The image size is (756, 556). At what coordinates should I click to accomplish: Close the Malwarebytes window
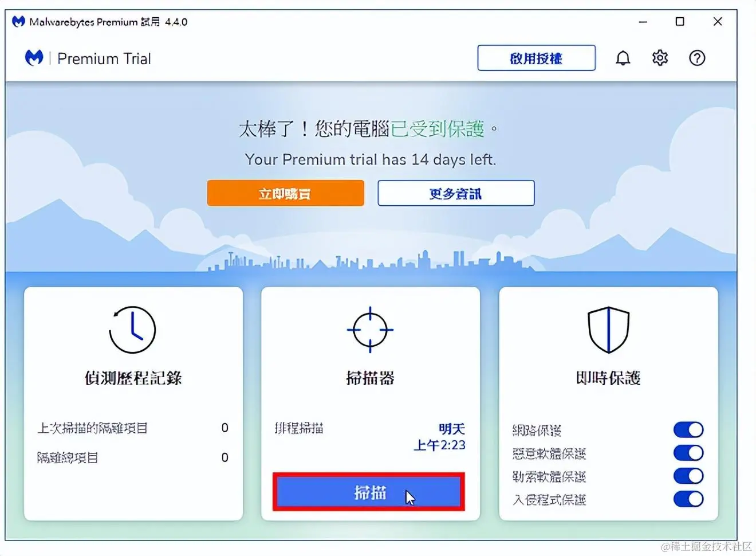coord(718,22)
